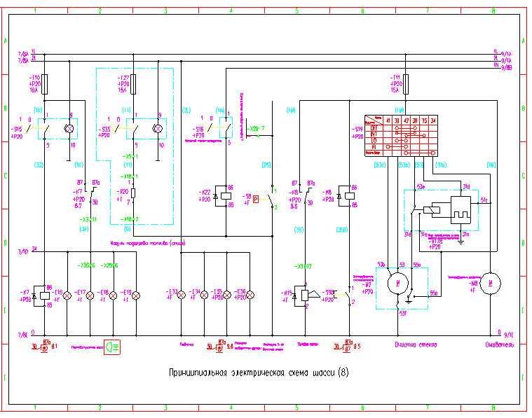Click the indicator lamp inside switch S15
This screenshot has width=532, height=418.
69,129
